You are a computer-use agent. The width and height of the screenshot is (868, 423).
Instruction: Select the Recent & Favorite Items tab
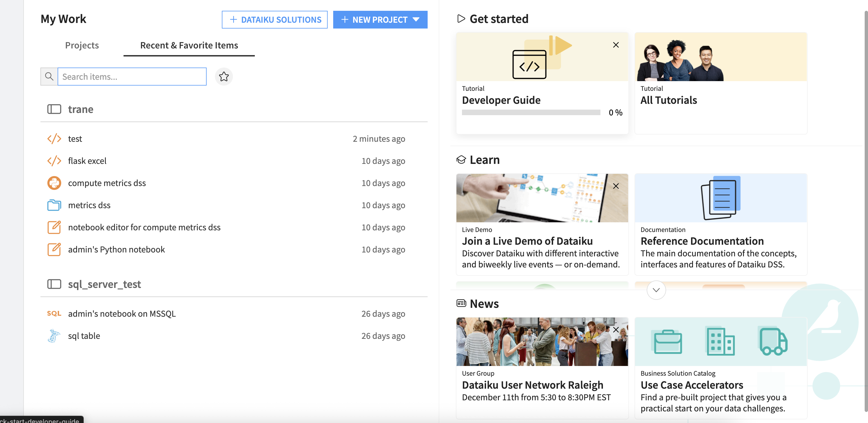coord(189,45)
